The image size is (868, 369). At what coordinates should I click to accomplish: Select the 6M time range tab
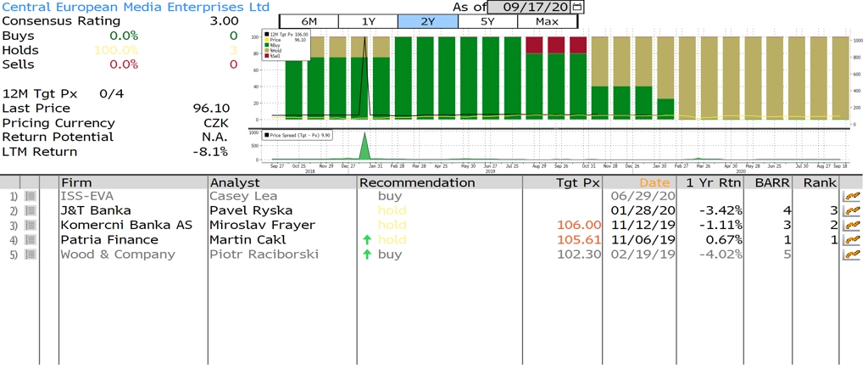tap(309, 21)
